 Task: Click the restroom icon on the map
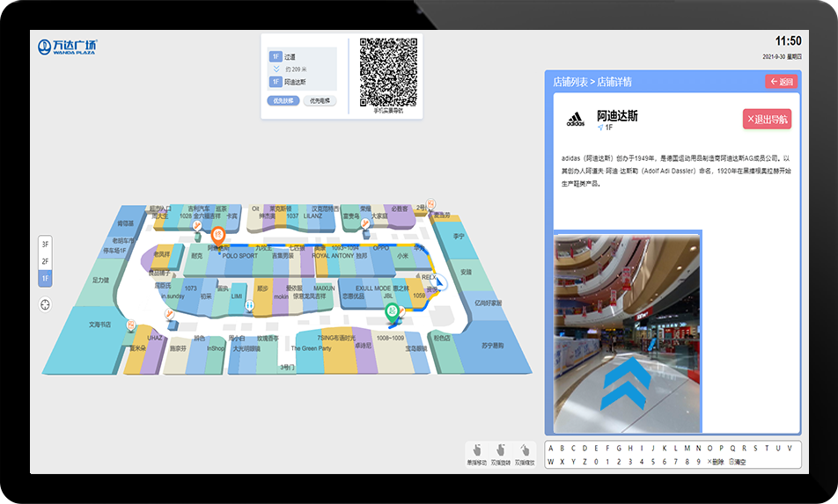pos(250,305)
